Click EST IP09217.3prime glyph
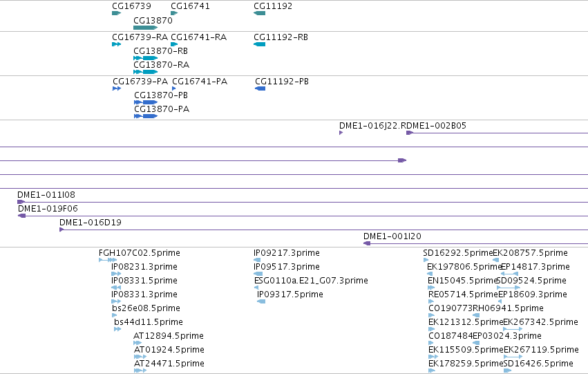The image size is (588, 374). (x=257, y=260)
